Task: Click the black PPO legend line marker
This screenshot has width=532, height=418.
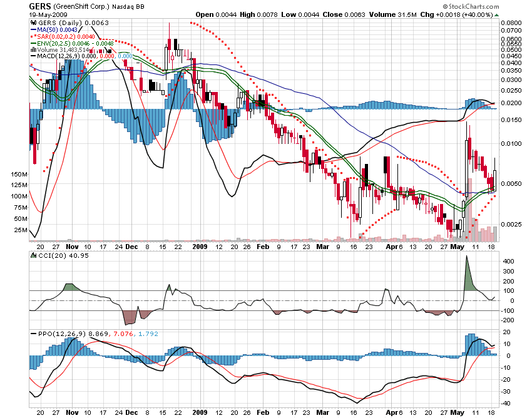Action: 34,334
